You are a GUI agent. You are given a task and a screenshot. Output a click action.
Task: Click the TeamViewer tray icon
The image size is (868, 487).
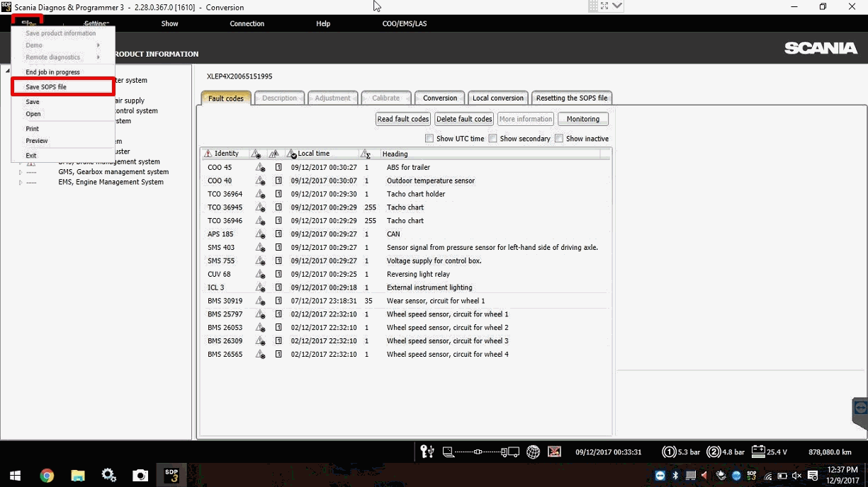pyautogui.click(x=660, y=476)
